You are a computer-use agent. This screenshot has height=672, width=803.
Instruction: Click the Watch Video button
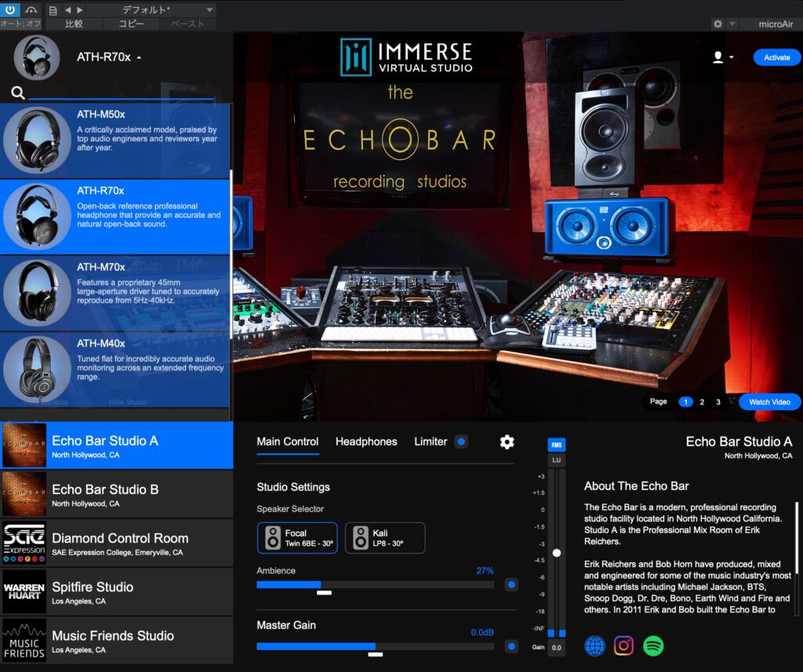tap(769, 402)
